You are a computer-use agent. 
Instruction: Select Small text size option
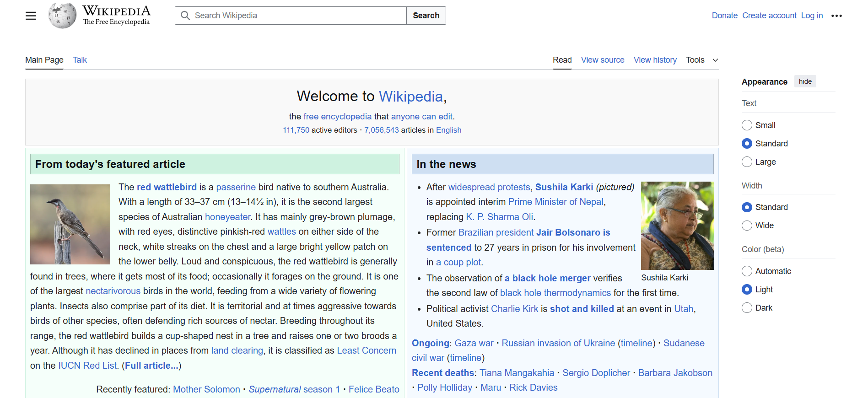tap(747, 125)
